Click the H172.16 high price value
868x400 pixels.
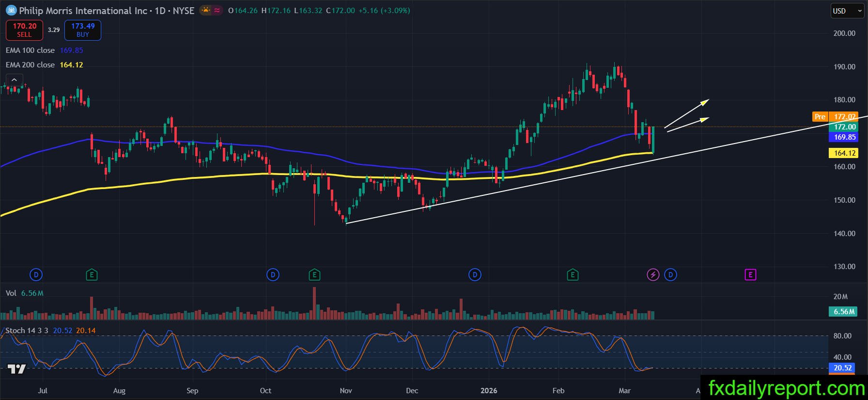[276, 11]
